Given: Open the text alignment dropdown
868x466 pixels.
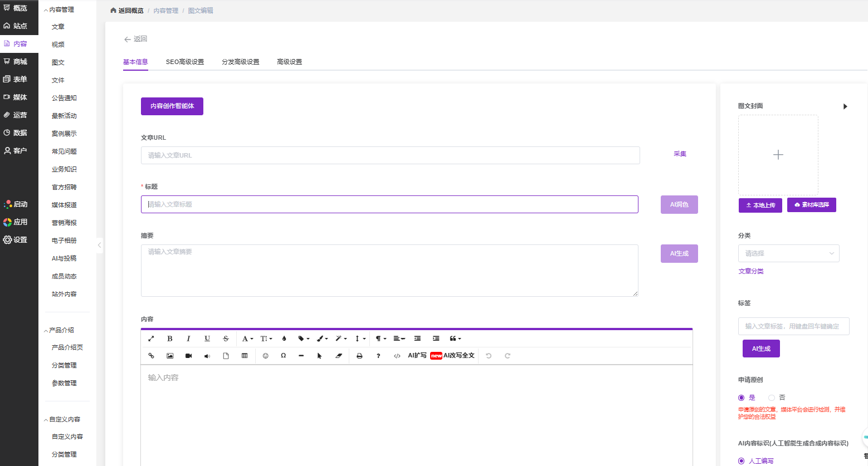Looking at the screenshot, I should click(x=399, y=339).
